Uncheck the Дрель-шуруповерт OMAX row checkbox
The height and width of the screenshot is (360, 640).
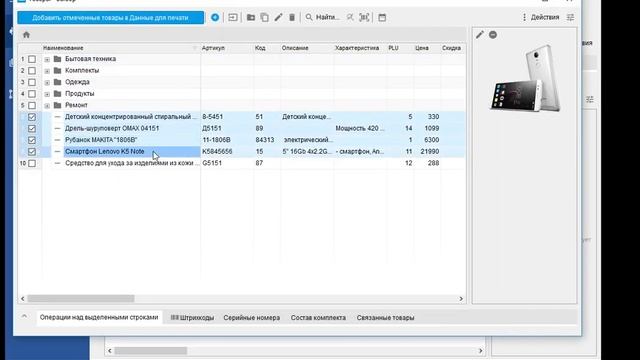click(x=32, y=129)
